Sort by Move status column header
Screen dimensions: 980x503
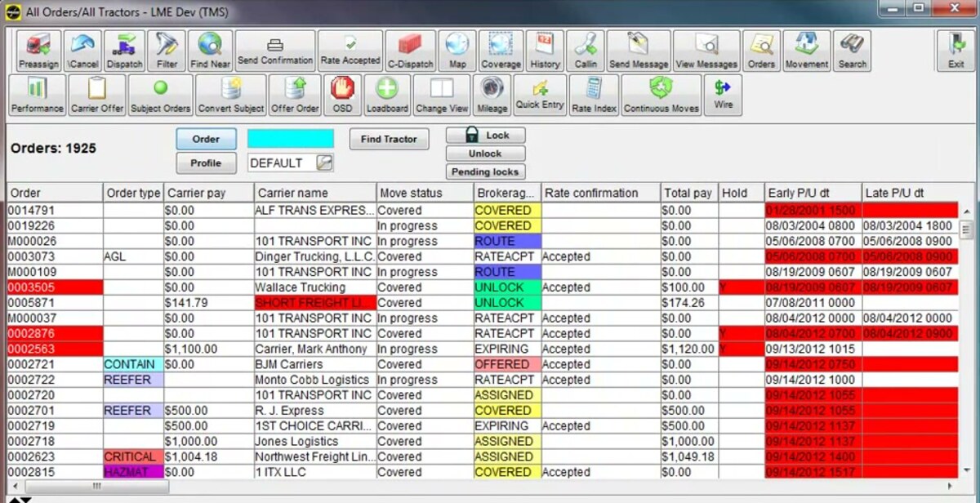point(425,193)
